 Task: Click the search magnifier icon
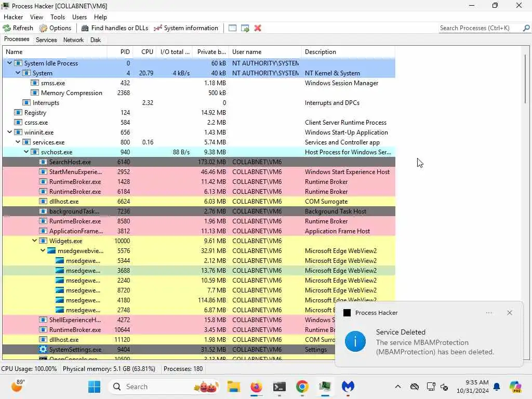point(526,28)
